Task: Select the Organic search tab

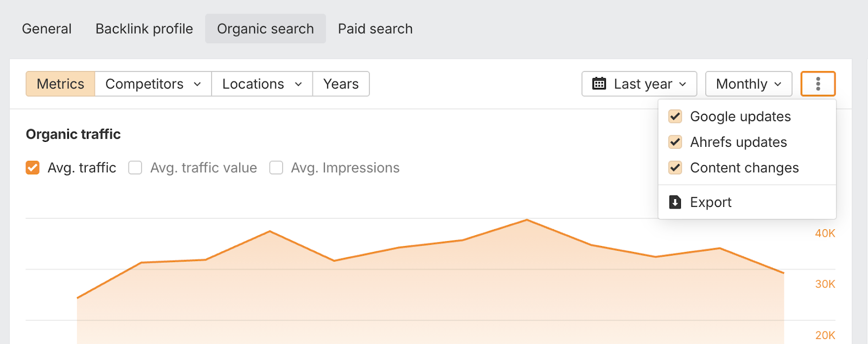Action: [x=265, y=29]
